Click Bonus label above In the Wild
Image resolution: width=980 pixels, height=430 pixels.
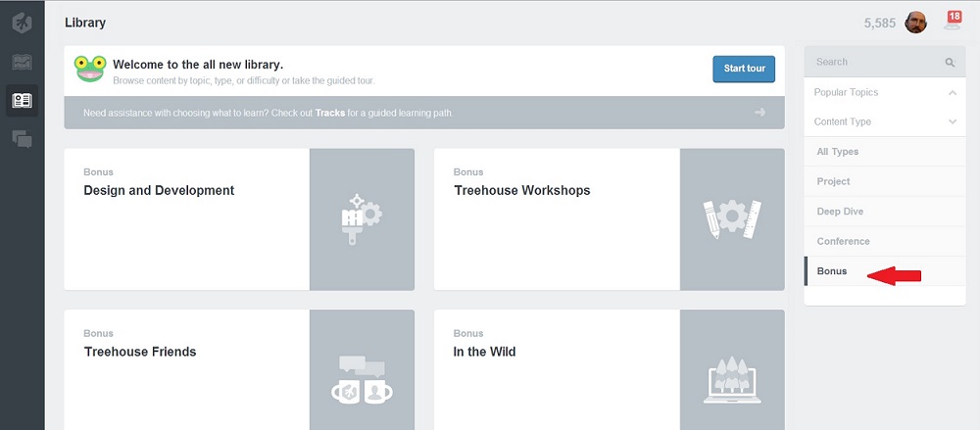click(468, 333)
